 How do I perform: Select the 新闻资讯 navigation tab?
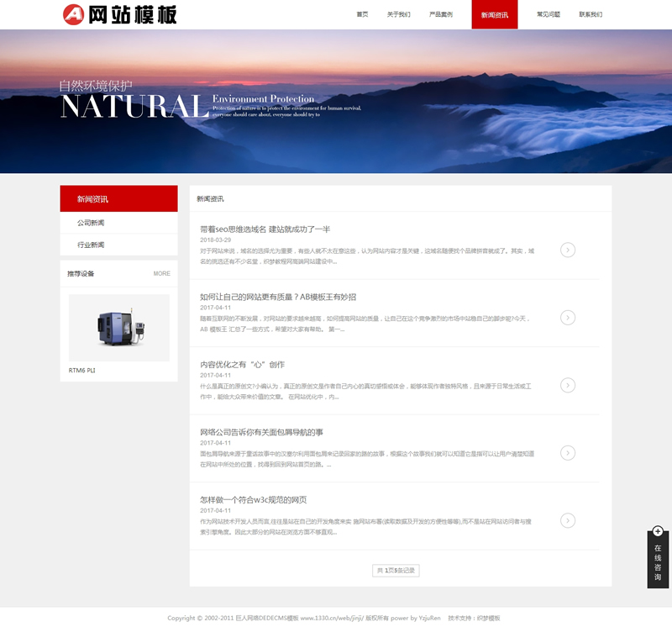(x=495, y=14)
